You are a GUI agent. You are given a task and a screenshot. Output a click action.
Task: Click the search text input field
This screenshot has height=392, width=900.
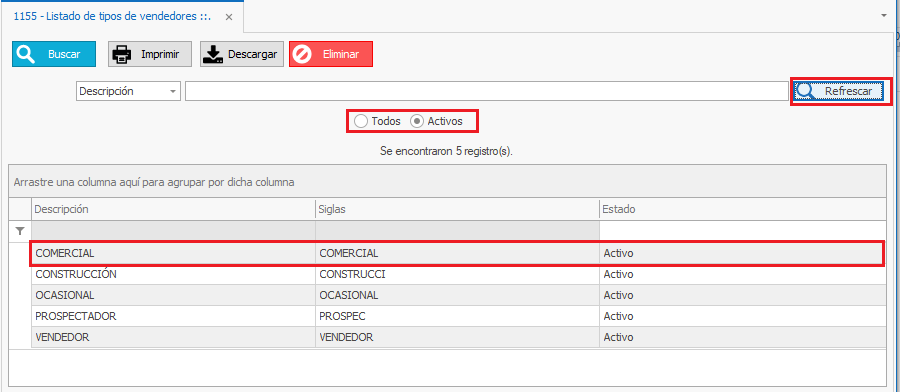[x=486, y=91]
